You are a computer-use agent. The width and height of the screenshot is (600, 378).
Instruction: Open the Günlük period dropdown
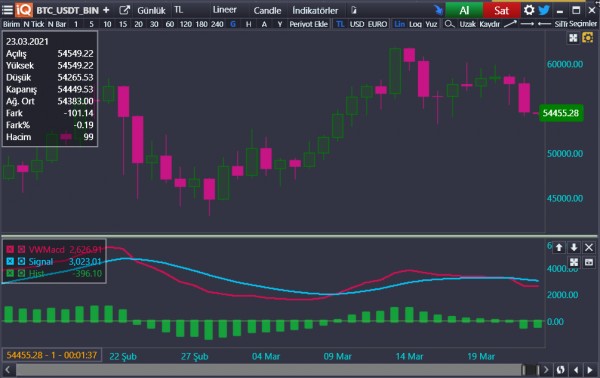click(151, 10)
